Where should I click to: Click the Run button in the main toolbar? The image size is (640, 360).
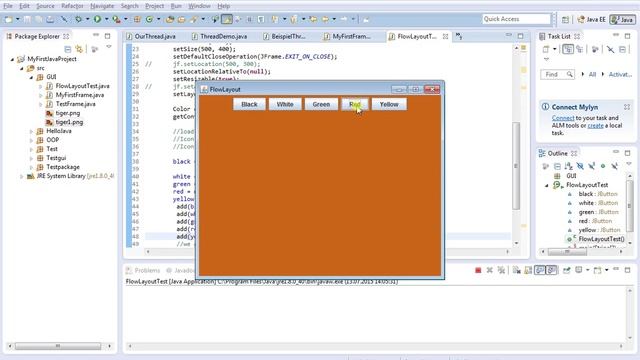pos(97,19)
